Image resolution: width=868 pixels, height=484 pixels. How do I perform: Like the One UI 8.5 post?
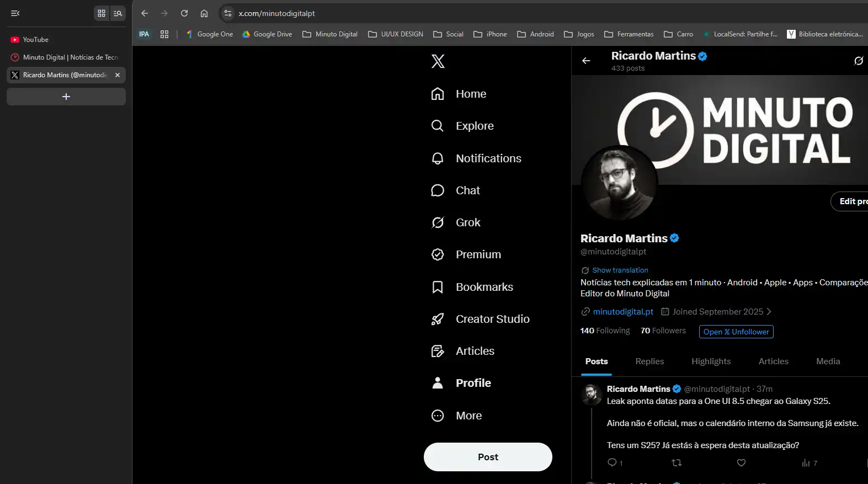pos(741,462)
